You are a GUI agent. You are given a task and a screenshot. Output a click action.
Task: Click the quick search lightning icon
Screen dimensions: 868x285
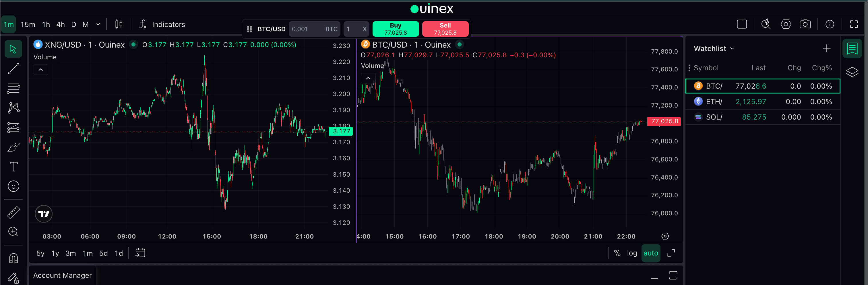click(766, 24)
